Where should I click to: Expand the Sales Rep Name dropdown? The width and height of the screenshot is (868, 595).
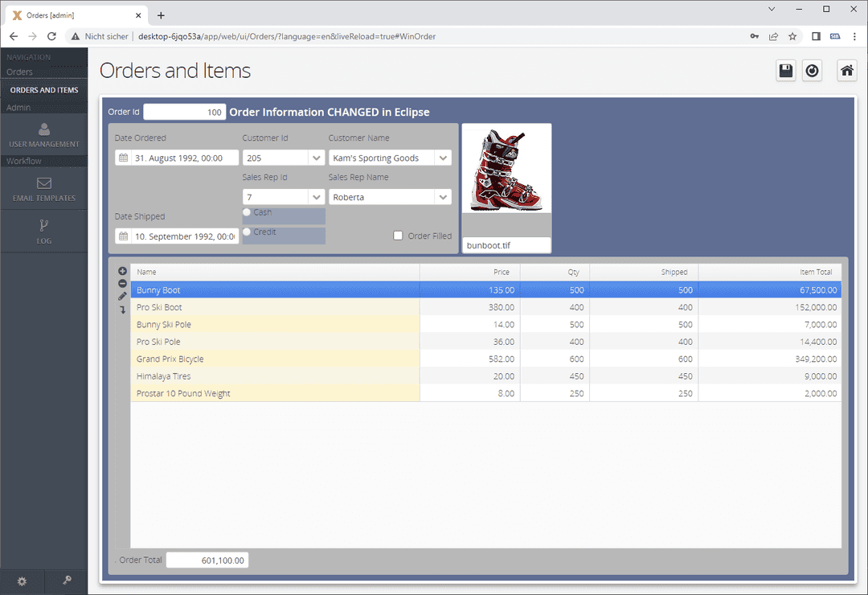[442, 196]
